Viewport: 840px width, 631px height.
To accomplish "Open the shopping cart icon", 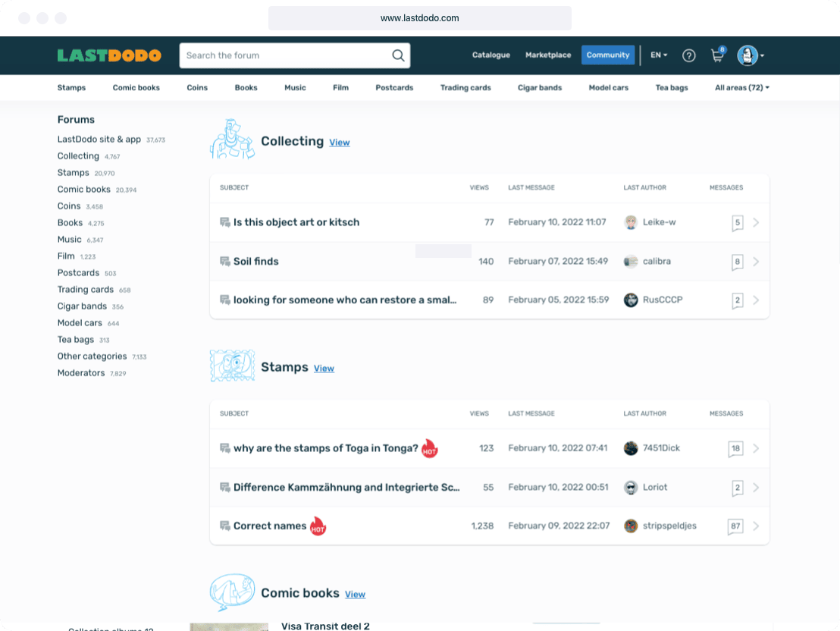I will tap(716, 55).
